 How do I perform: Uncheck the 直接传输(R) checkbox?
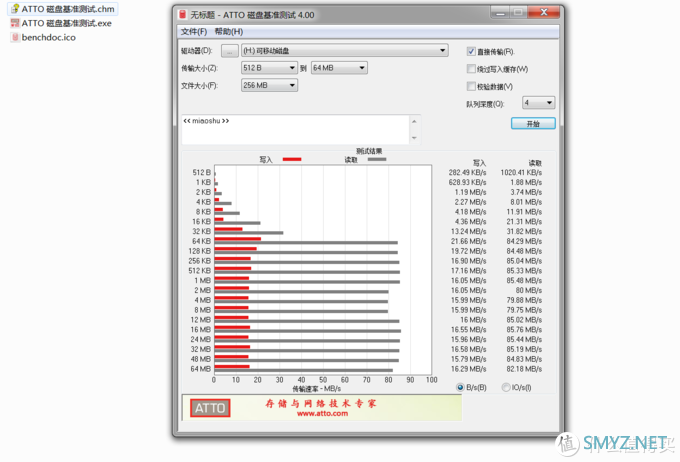[x=471, y=52]
